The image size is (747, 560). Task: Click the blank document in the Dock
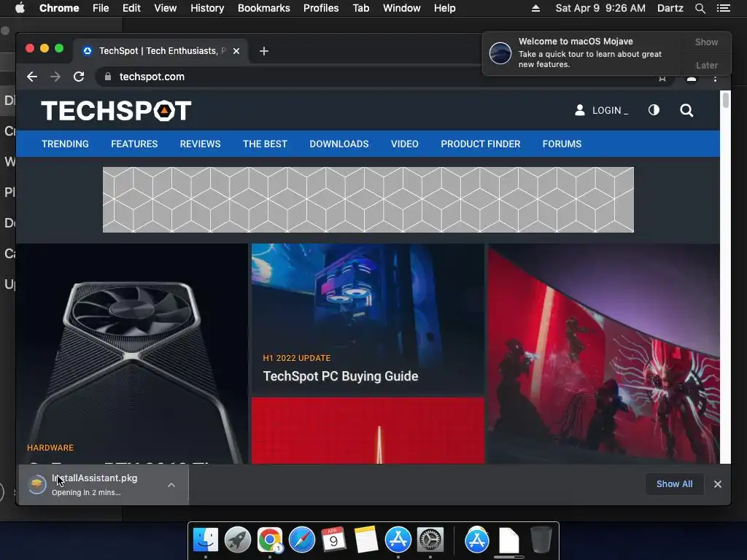[x=508, y=540]
